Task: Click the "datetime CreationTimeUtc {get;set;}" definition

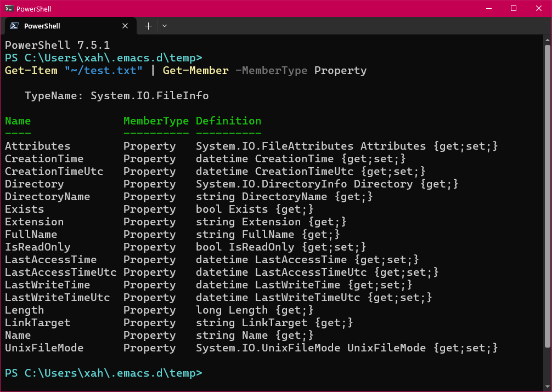Action: [x=311, y=172]
